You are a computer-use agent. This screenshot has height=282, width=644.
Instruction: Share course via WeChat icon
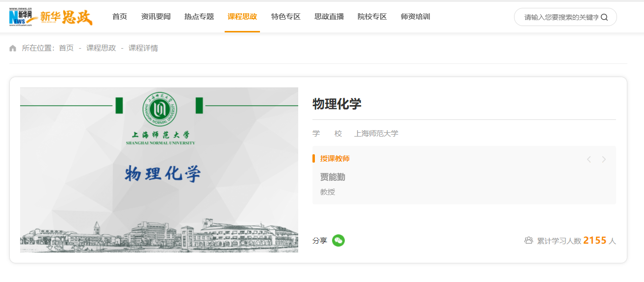(x=338, y=241)
